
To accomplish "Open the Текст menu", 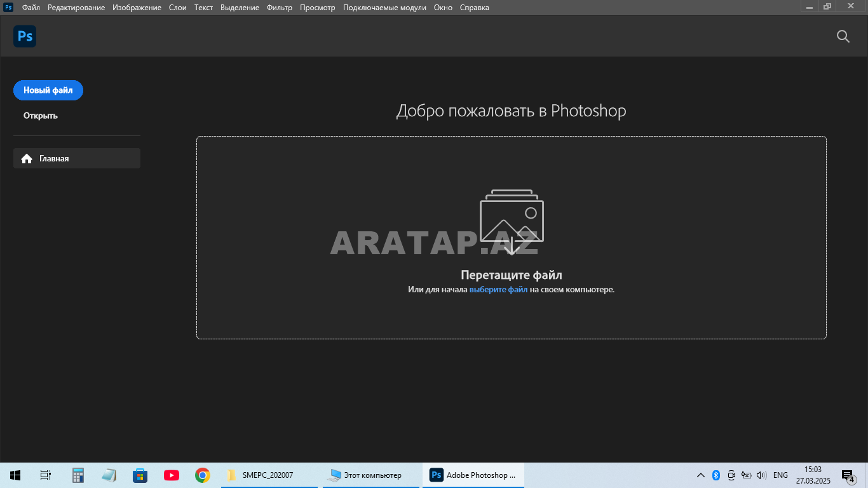I will [x=203, y=8].
